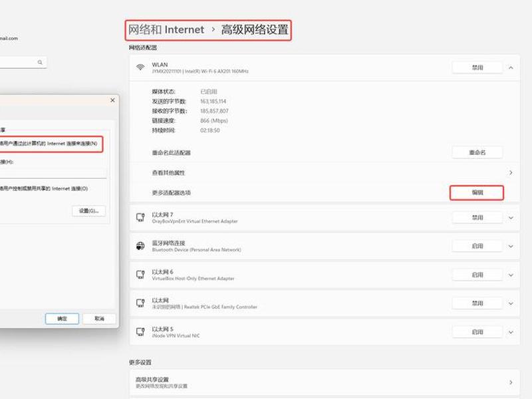Expand the 蓝牙网络连接 adapter row
The height and width of the screenshot is (399, 532).
tap(511, 246)
